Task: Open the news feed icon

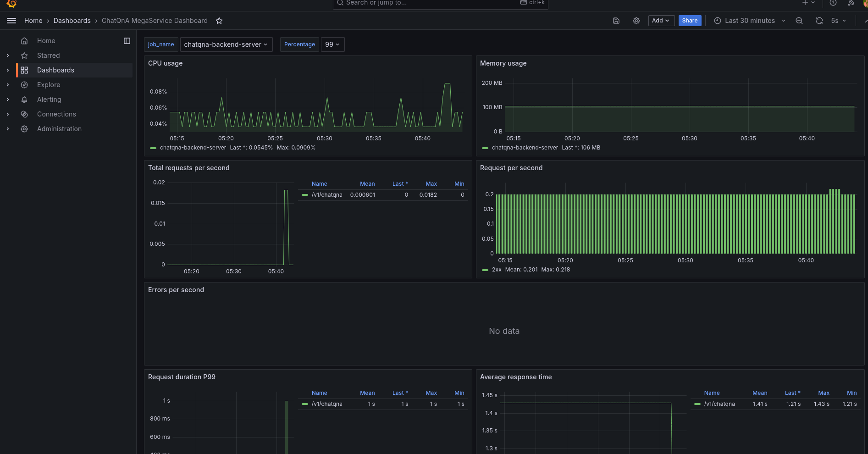Action: 851,3
